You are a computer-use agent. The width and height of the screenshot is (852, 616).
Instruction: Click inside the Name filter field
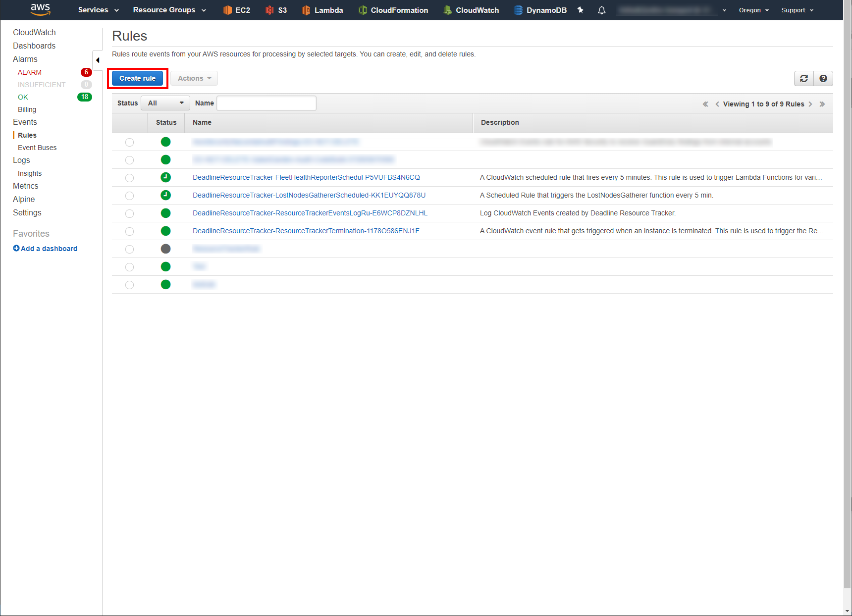coord(266,103)
